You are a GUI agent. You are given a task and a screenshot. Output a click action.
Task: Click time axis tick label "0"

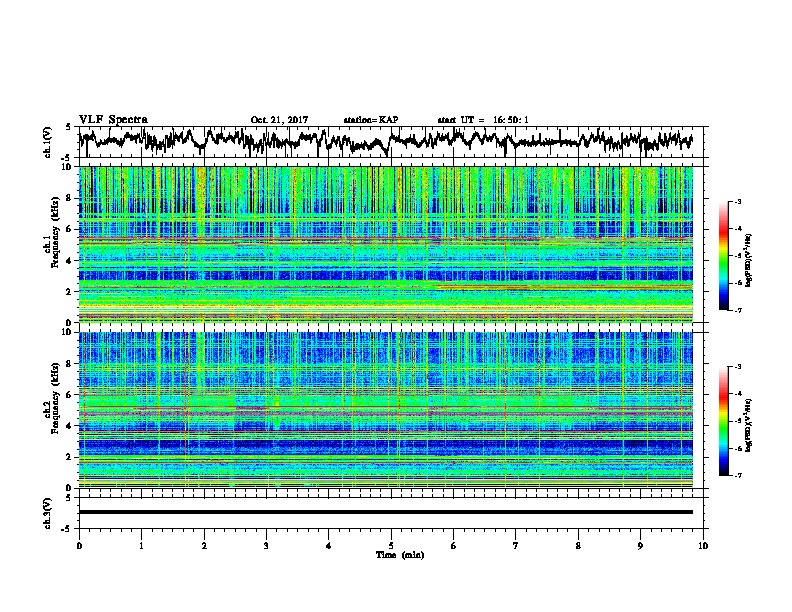79,546
